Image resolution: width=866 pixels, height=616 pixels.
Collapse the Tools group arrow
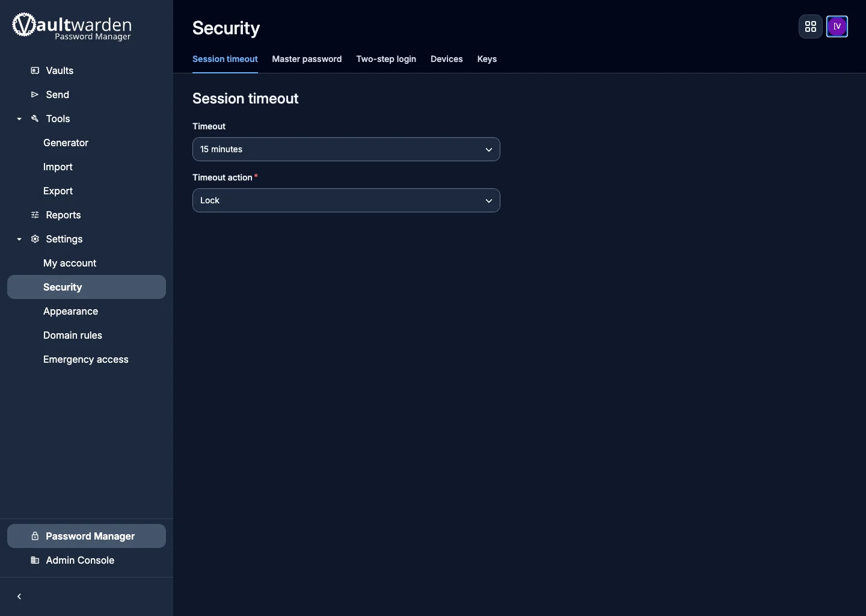click(x=19, y=119)
